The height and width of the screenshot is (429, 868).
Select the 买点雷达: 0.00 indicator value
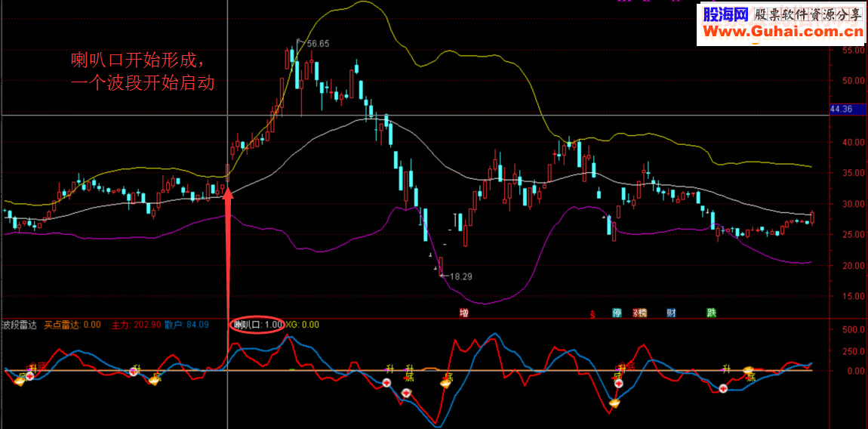click(x=72, y=326)
